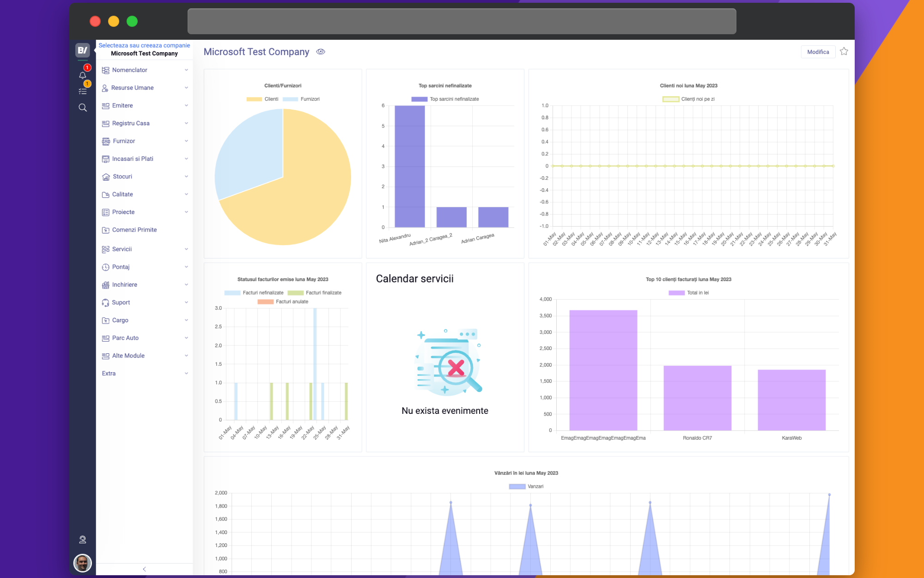Expand the Resurse Umane section
Image resolution: width=924 pixels, height=578 pixels.
click(132, 88)
